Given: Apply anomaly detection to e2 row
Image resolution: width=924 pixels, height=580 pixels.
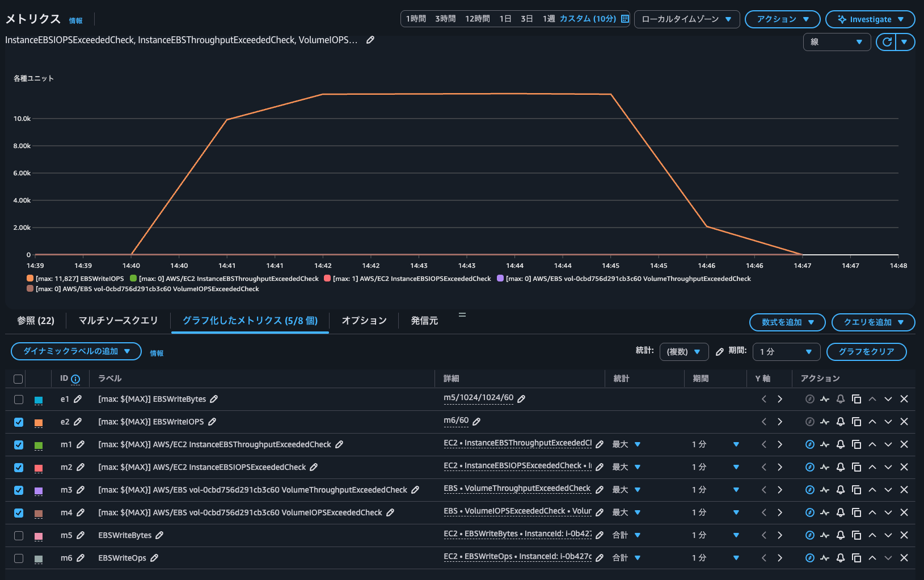Looking at the screenshot, I should (825, 422).
